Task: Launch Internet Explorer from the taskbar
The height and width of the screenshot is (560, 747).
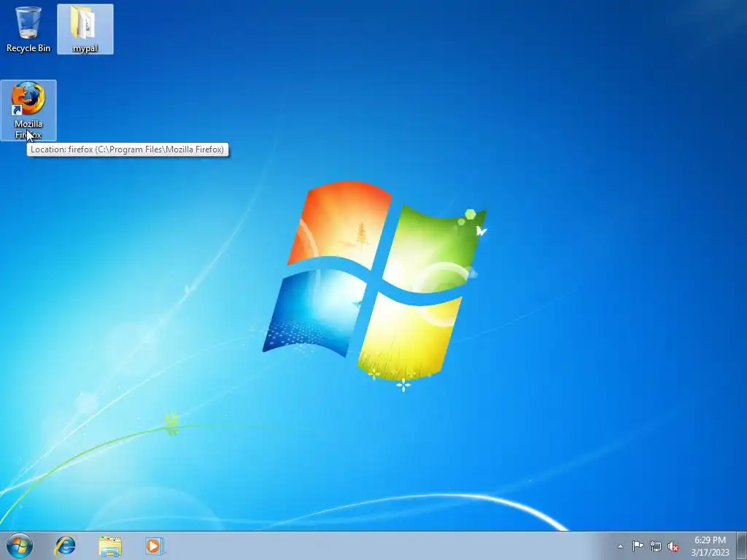Action: (x=65, y=546)
